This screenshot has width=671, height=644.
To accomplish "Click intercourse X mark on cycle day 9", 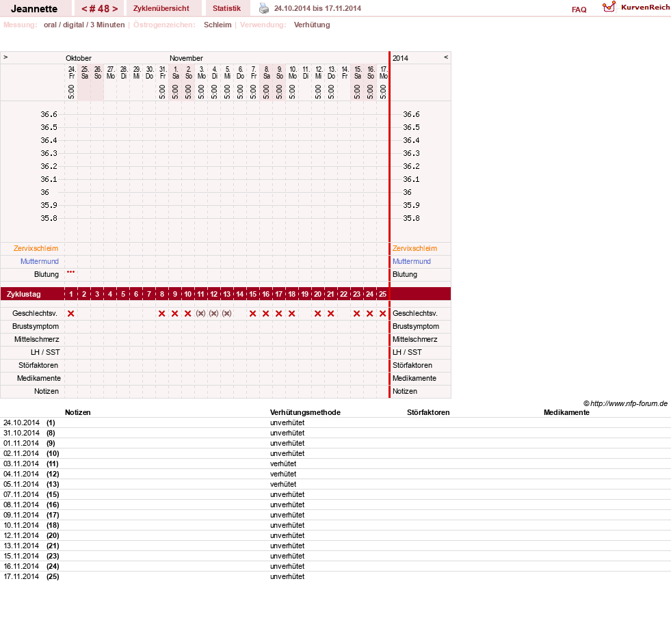I will coord(174,313).
